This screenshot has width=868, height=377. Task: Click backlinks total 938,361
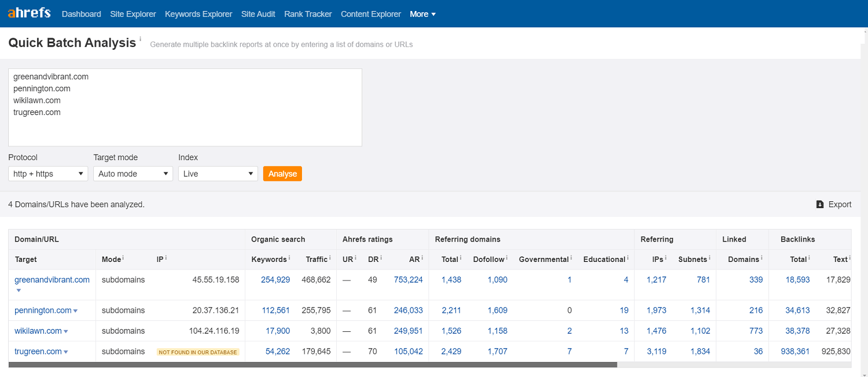pyautogui.click(x=795, y=352)
